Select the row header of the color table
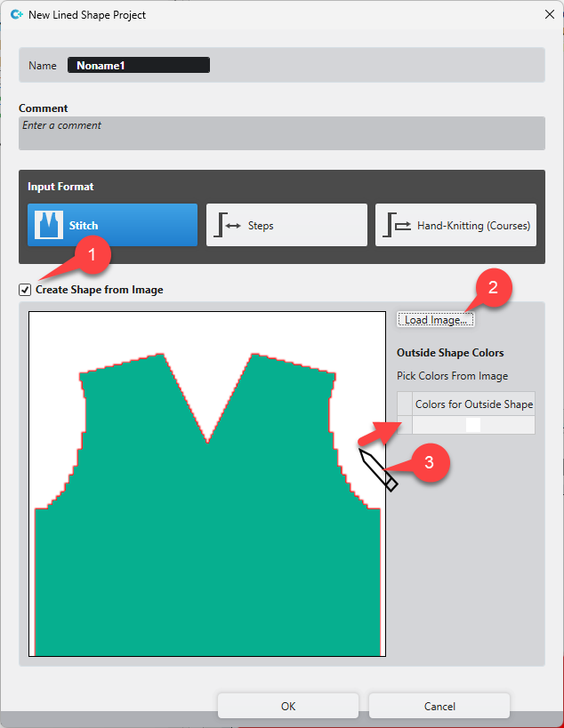The height and width of the screenshot is (728, 564). (x=405, y=426)
